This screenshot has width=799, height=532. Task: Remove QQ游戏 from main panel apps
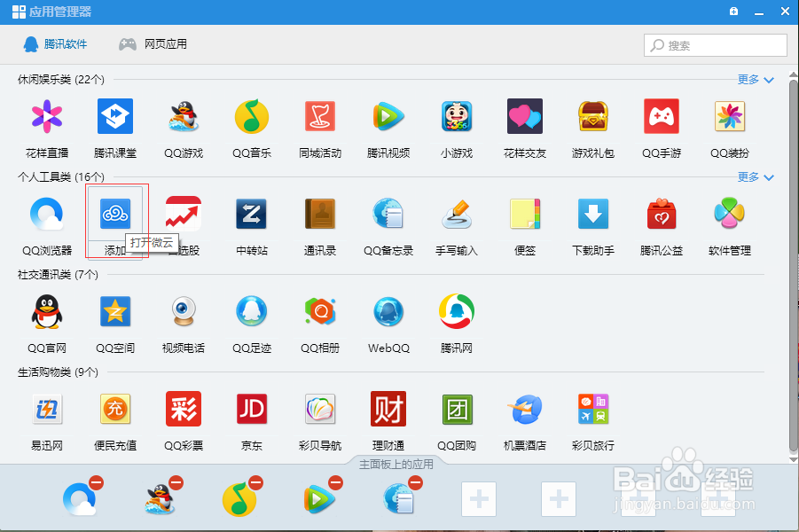pos(176,482)
